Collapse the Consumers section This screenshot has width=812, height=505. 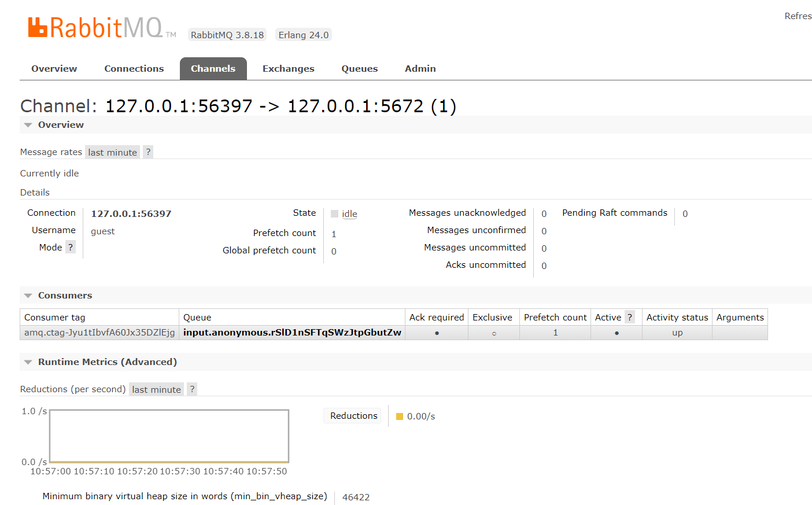(28, 296)
